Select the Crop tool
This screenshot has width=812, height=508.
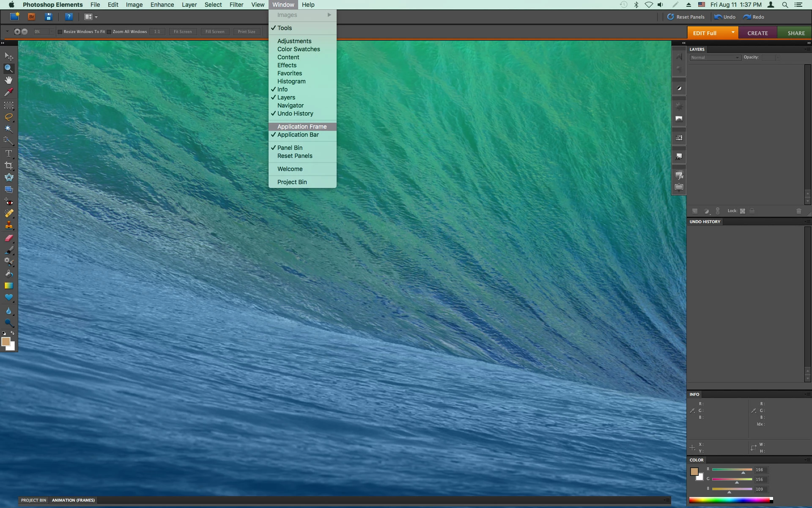(8, 166)
